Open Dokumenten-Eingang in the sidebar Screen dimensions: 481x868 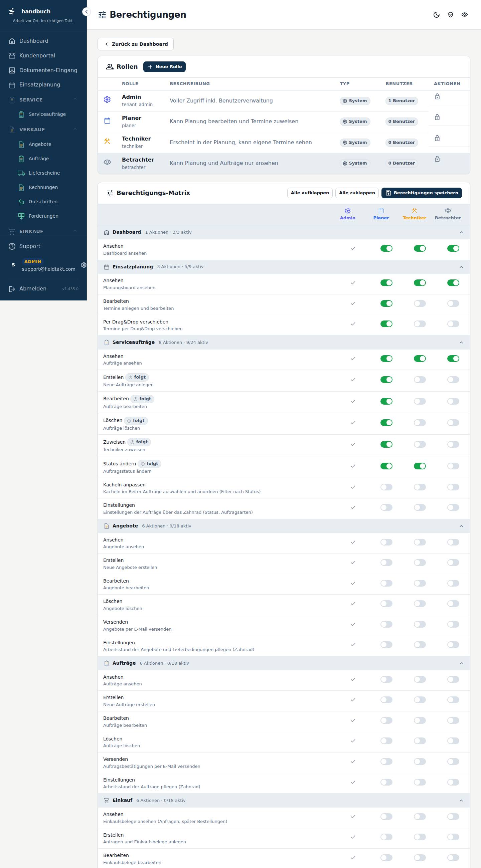click(x=43, y=70)
